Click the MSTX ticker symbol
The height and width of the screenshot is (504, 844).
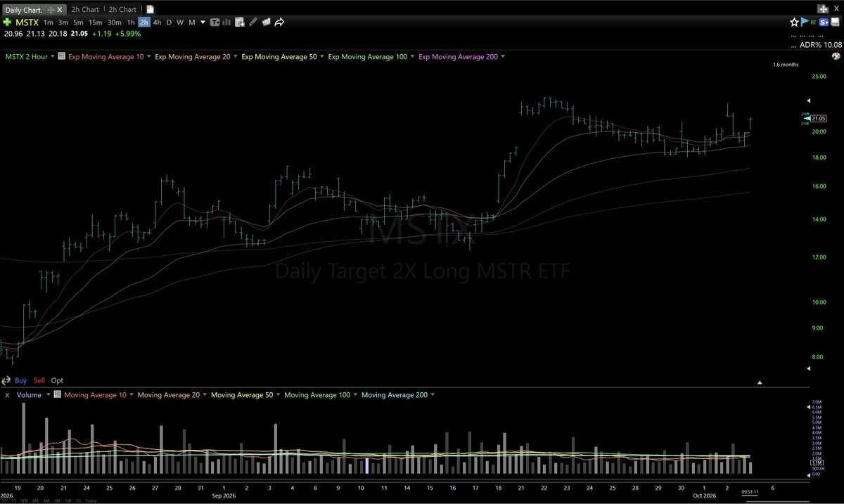point(27,22)
